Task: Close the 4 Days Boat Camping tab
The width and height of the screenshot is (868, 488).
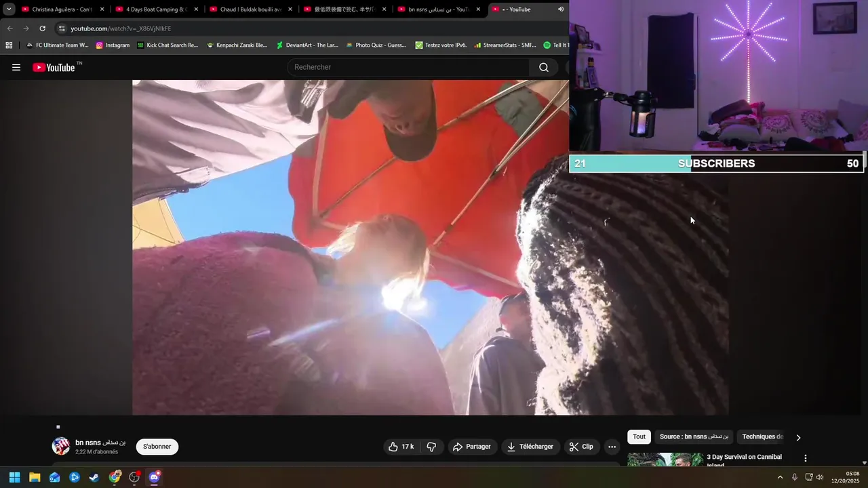Action: click(196, 9)
